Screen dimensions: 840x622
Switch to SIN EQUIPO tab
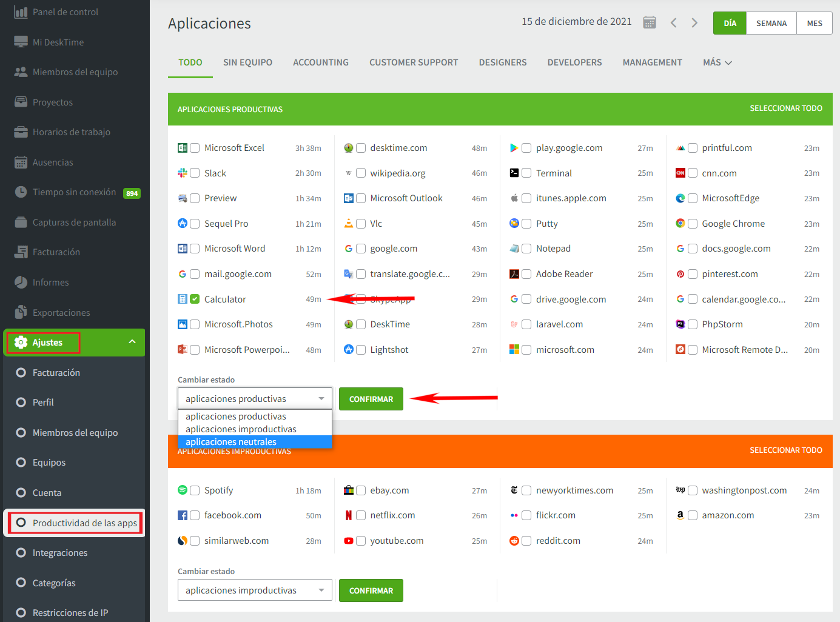point(247,62)
